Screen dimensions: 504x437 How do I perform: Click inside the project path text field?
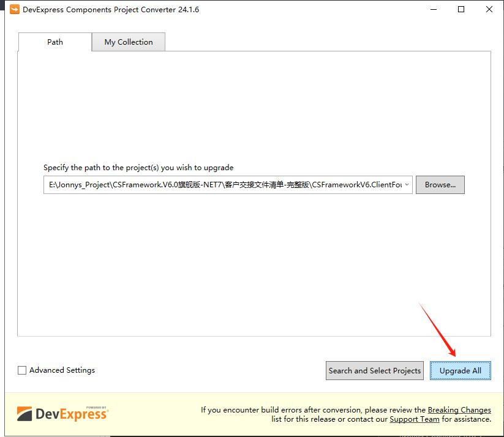tap(220, 185)
